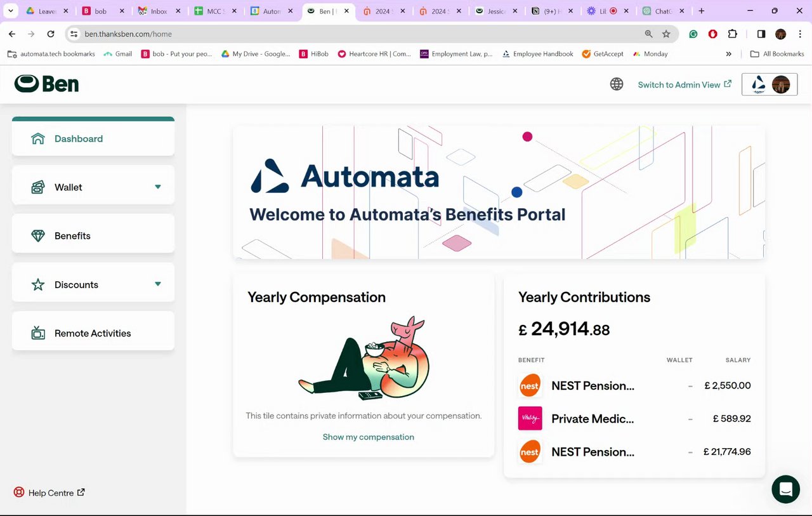Click the Automata welcome banner
The width and height of the screenshot is (812, 516).
499,192
